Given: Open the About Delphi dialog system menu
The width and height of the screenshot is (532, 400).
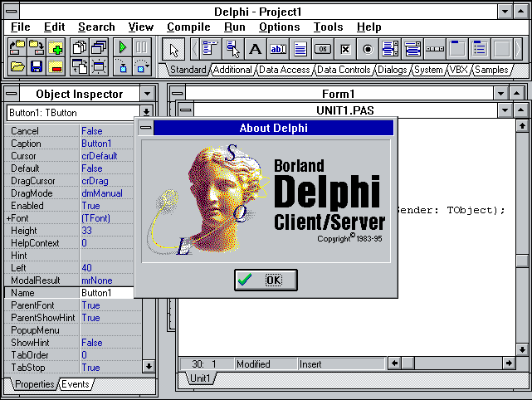Looking at the screenshot, I should (x=145, y=128).
